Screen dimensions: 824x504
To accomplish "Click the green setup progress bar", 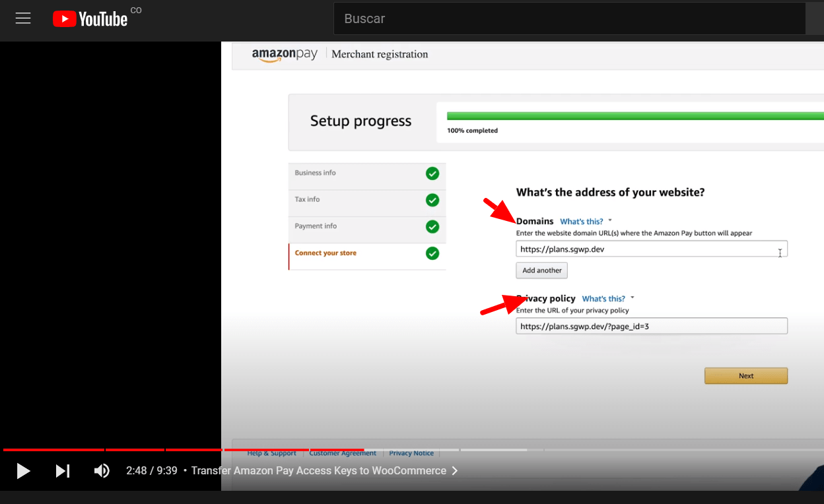I will coord(635,115).
